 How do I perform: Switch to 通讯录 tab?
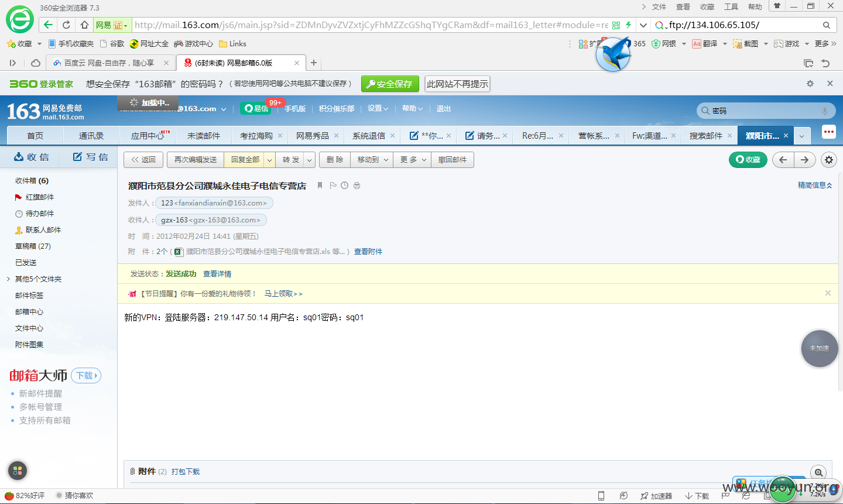click(91, 136)
